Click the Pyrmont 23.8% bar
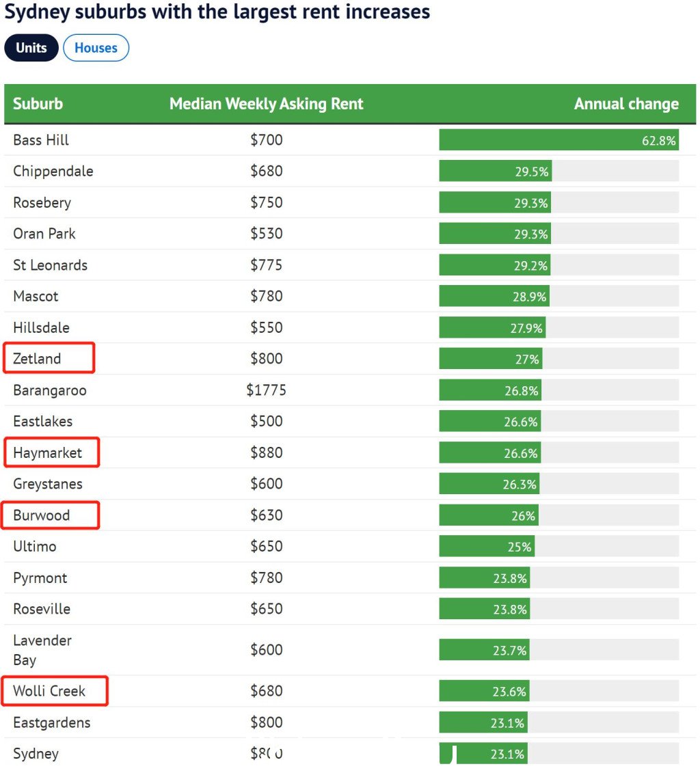 point(484,578)
